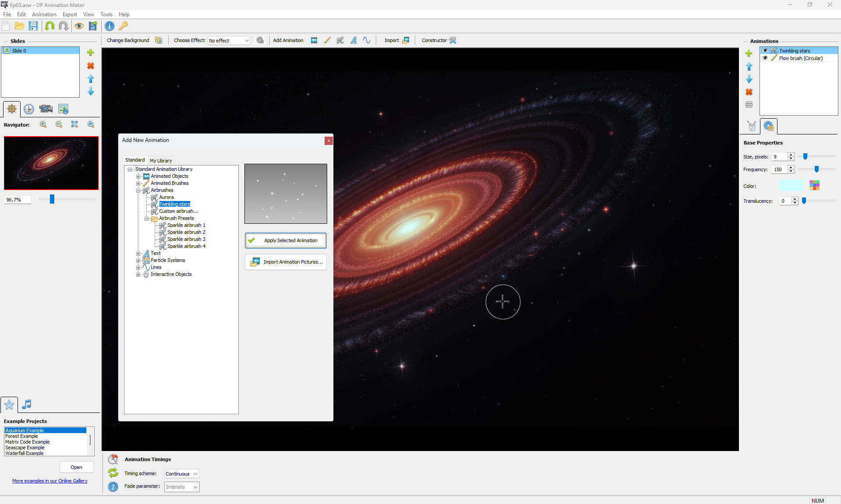Viewport: 841px width, 504px height.
Task: Click the Constructor tools icon
Action: 453,40
